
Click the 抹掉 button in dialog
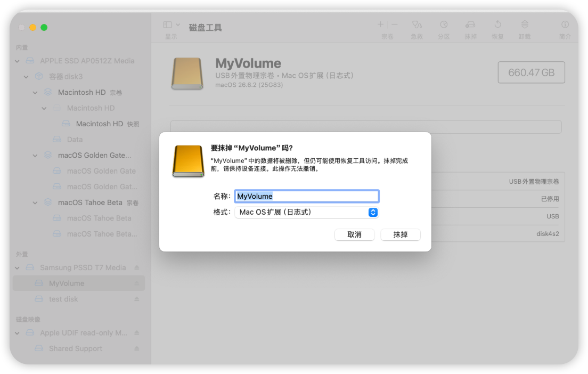(x=400, y=234)
